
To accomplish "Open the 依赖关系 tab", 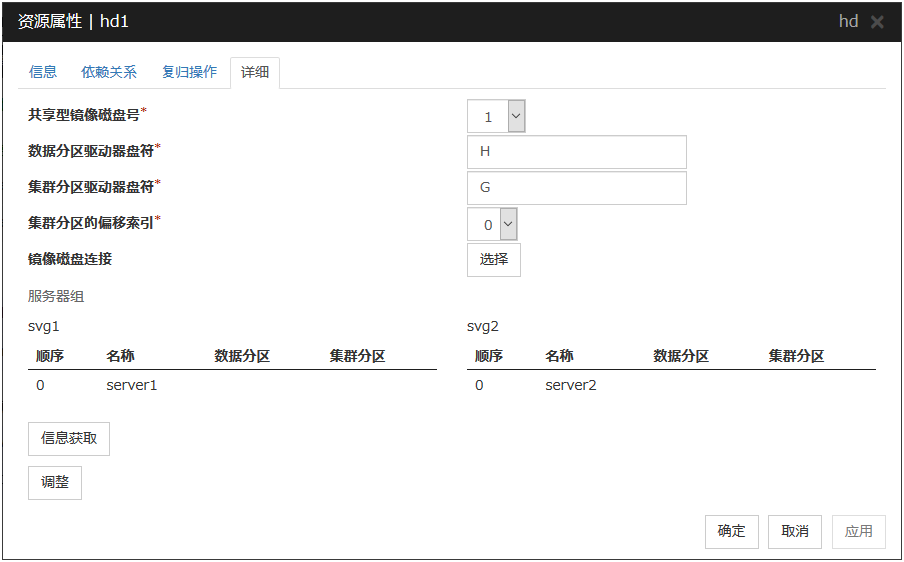I will 109,72.
